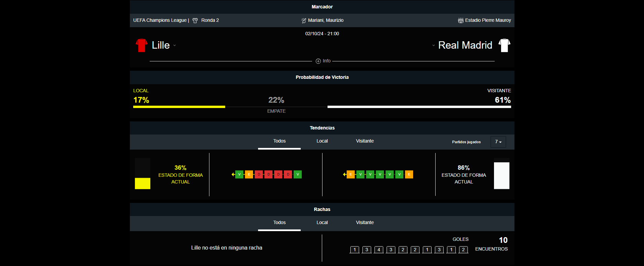Switch to the Visitante tab under Rachas
This screenshot has height=266, width=644.
tap(364, 223)
